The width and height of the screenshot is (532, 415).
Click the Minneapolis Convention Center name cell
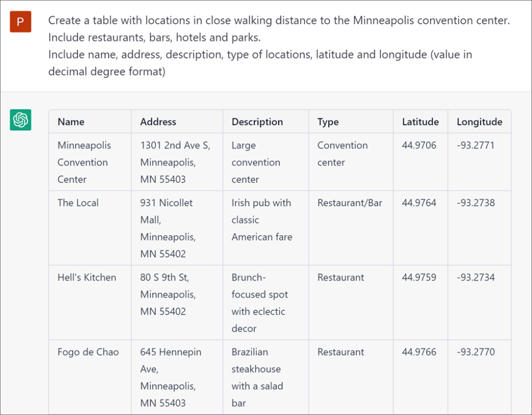point(84,162)
